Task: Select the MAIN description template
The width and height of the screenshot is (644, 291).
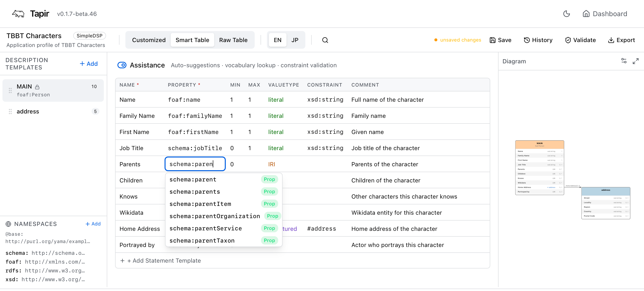Action: [53, 90]
